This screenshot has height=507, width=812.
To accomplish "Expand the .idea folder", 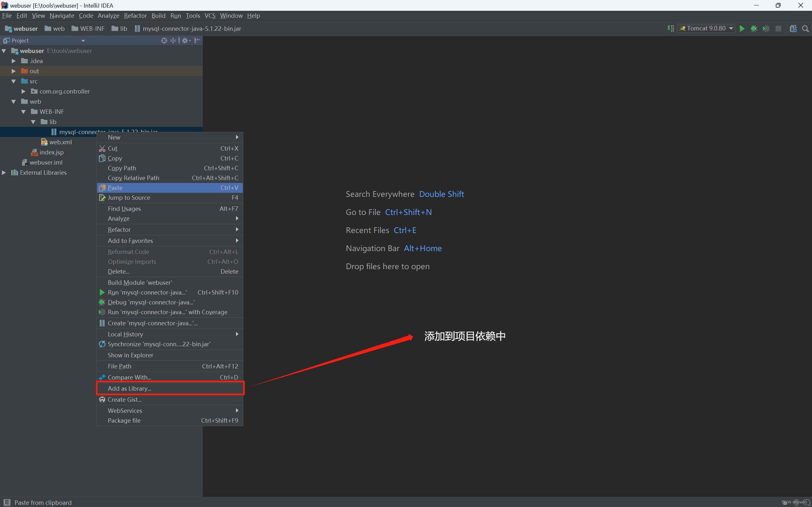I will tap(13, 61).
